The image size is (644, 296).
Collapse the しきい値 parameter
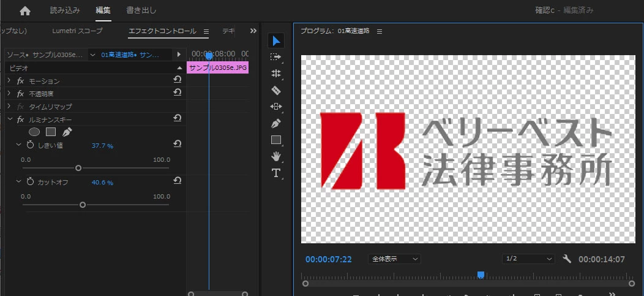point(18,145)
